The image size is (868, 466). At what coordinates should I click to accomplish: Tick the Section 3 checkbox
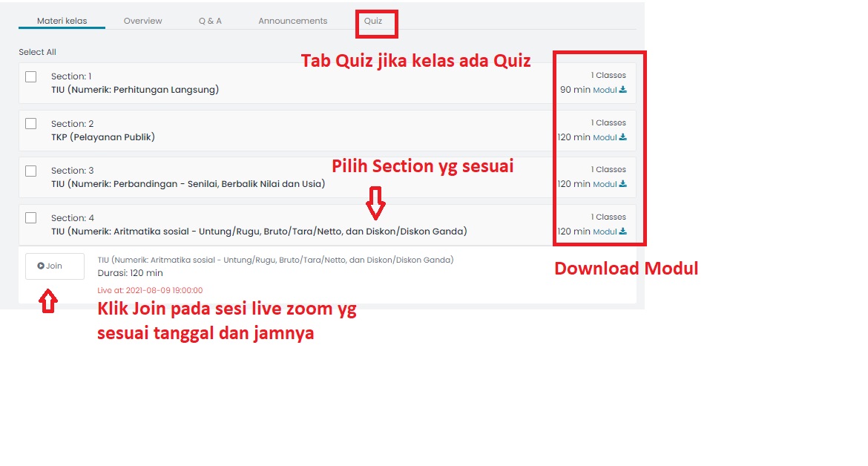point(31,171)
